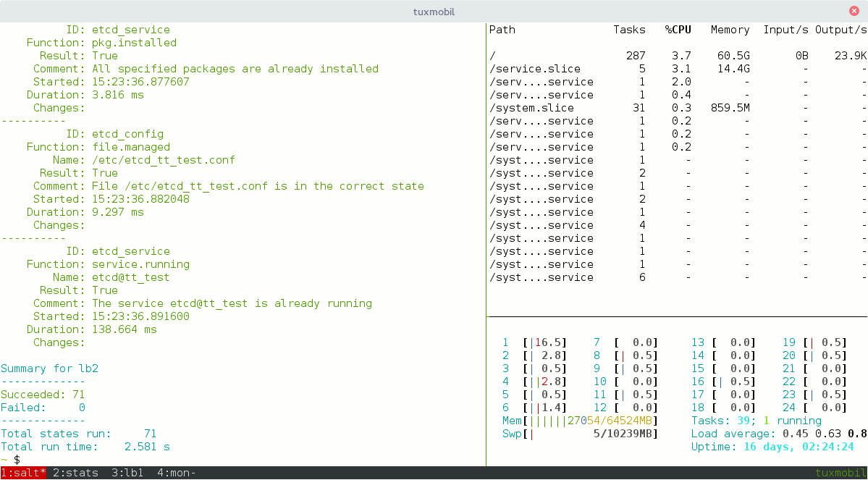Select the /service.slice row
This screenshot has width=868, height=480.
[535, 69]
